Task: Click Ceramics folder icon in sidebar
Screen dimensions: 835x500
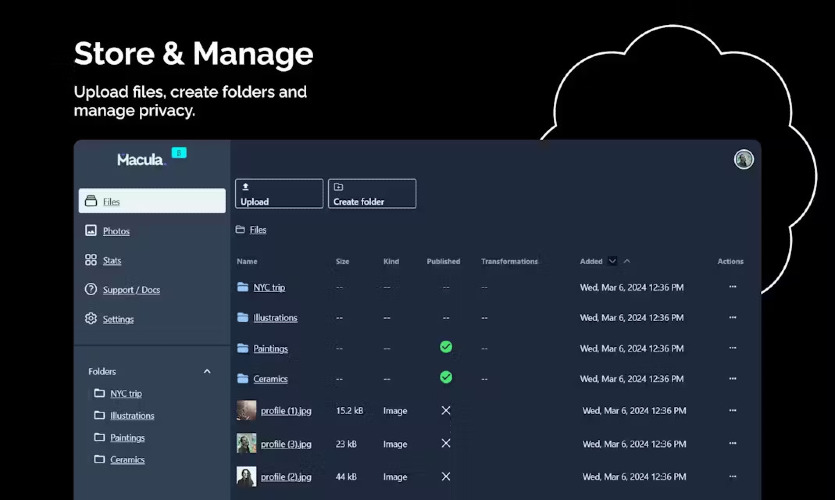Action: 99,459
